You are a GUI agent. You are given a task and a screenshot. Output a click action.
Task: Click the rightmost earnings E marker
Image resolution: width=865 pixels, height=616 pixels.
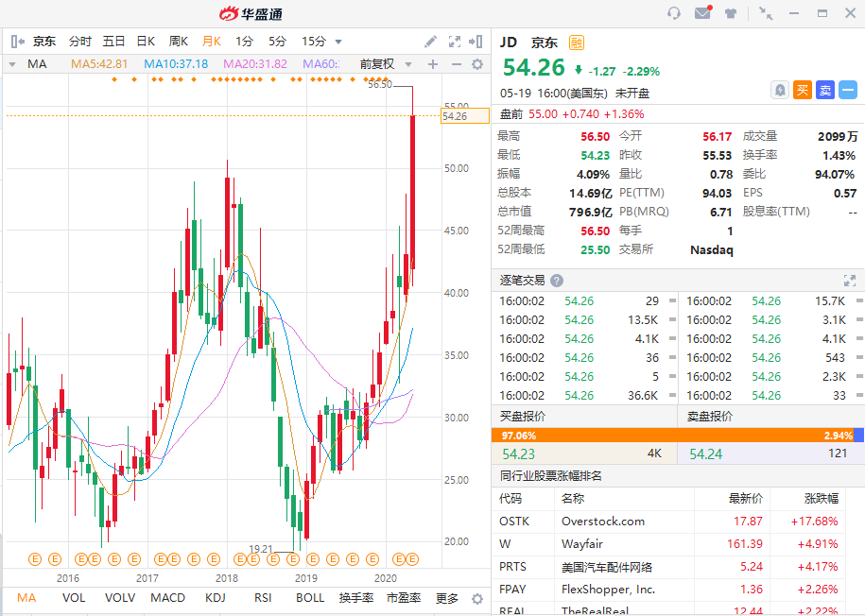pyautogui.click(x=412, y=559)
